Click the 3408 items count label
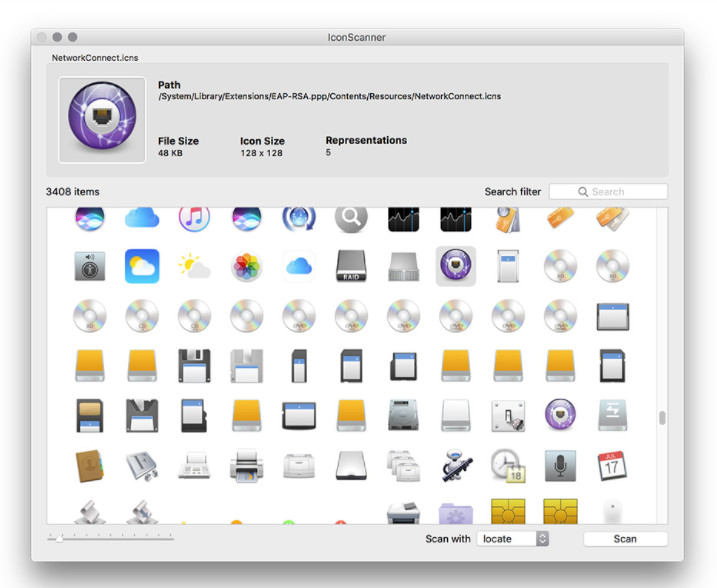 tap(73, 192)
